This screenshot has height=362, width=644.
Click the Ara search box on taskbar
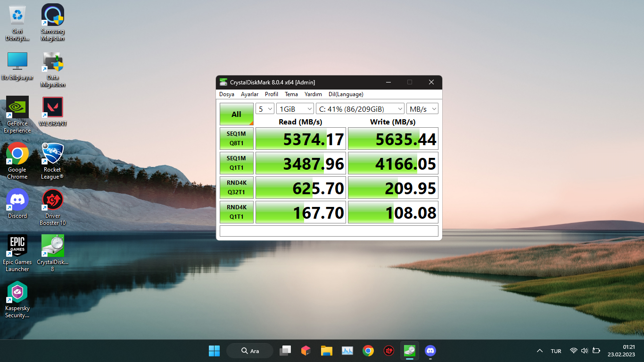coord(250,351)
